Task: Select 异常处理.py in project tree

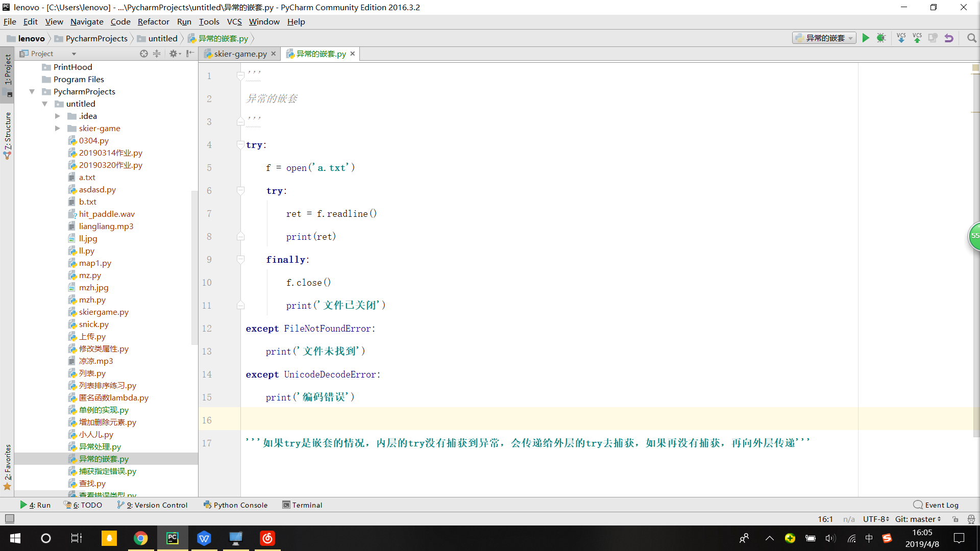Action: (x=100, y=447)
